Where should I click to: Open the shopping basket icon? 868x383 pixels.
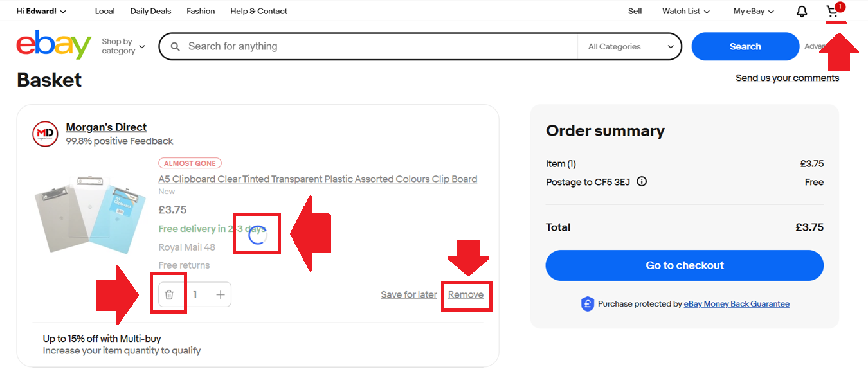coord(833,12)
